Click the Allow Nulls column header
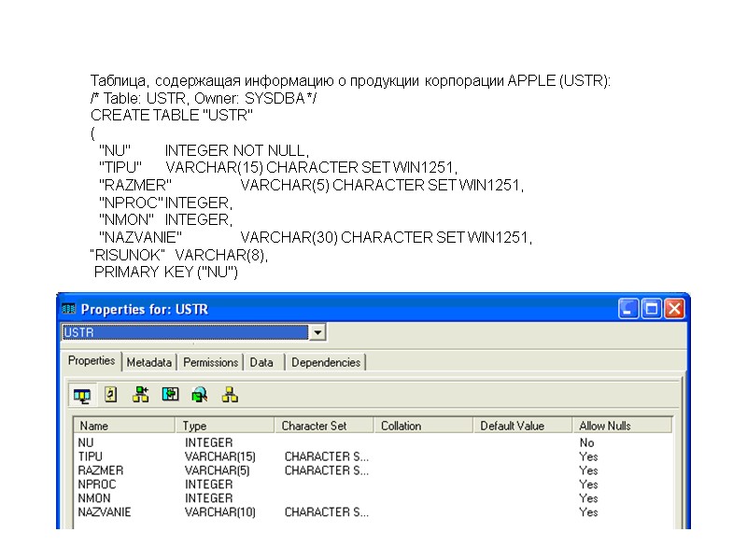 click(618, 425)
